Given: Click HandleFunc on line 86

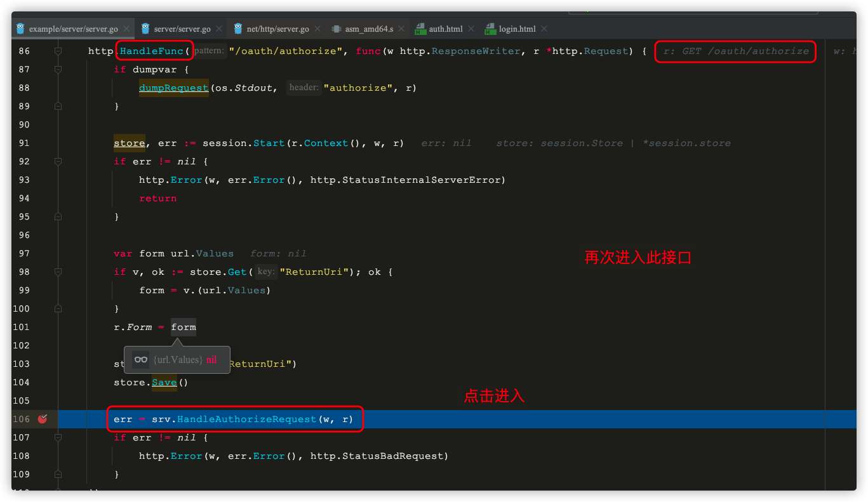Looking at the screenshot, I should (x=152, y=51).
